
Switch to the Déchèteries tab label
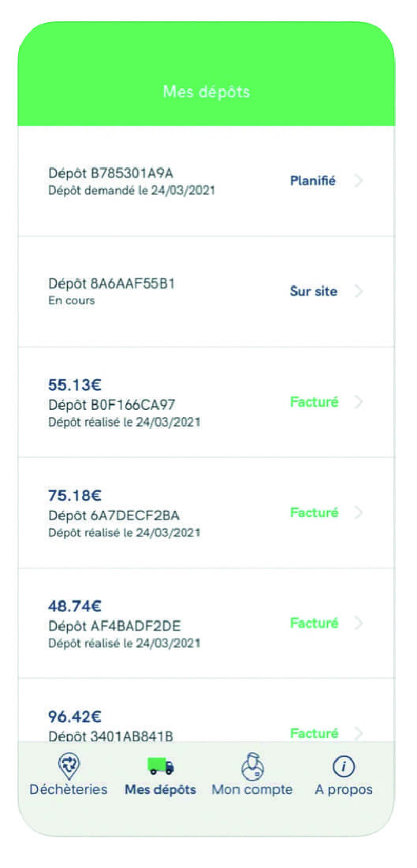click(69, 789)
